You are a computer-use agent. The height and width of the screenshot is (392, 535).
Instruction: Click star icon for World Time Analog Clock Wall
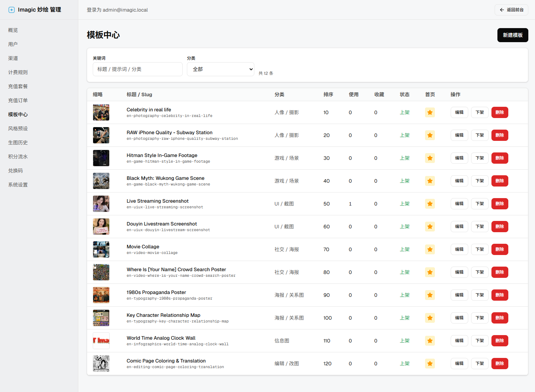pos(430,341)
